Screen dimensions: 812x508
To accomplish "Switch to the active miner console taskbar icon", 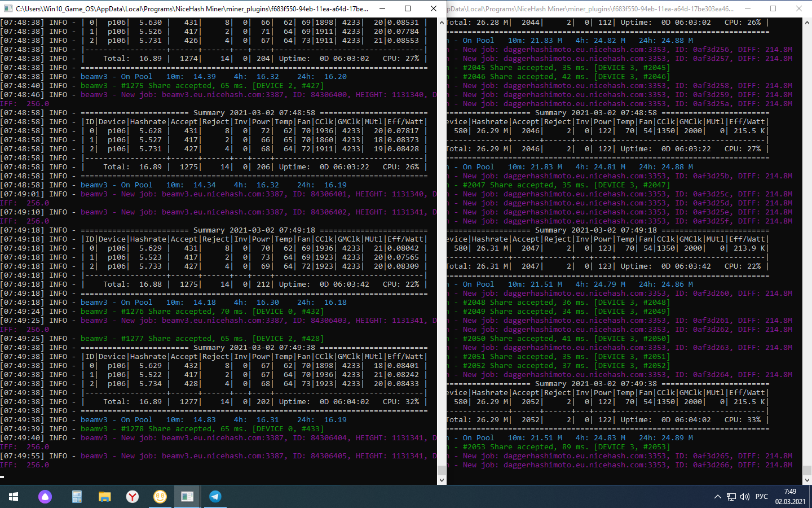I will pyautogui.click(x=187, y=497).
